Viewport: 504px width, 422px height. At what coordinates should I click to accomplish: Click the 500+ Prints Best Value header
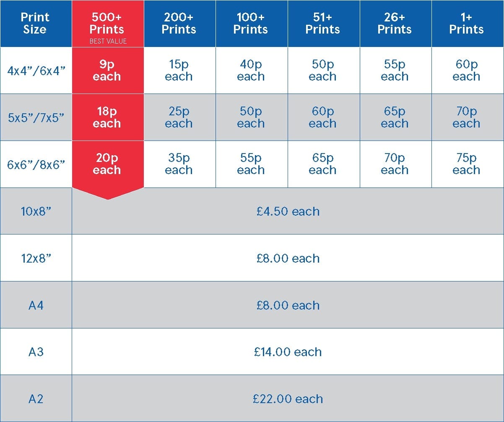[x=108, y=23]
